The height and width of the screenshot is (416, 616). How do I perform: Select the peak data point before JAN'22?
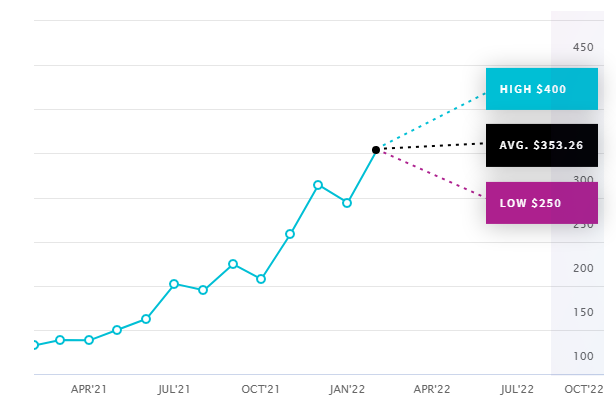pyautogui.click(x=318, y=185)
